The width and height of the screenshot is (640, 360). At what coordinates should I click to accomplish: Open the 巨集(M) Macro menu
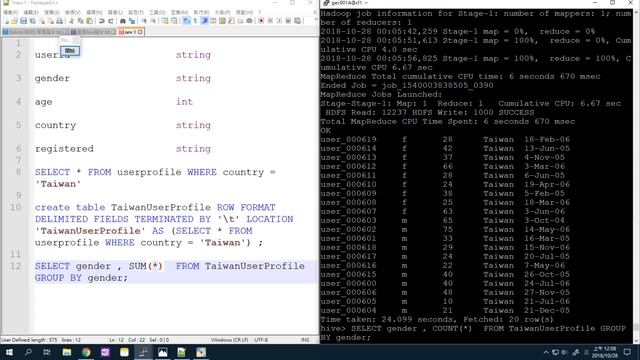[x=179, y=12]
